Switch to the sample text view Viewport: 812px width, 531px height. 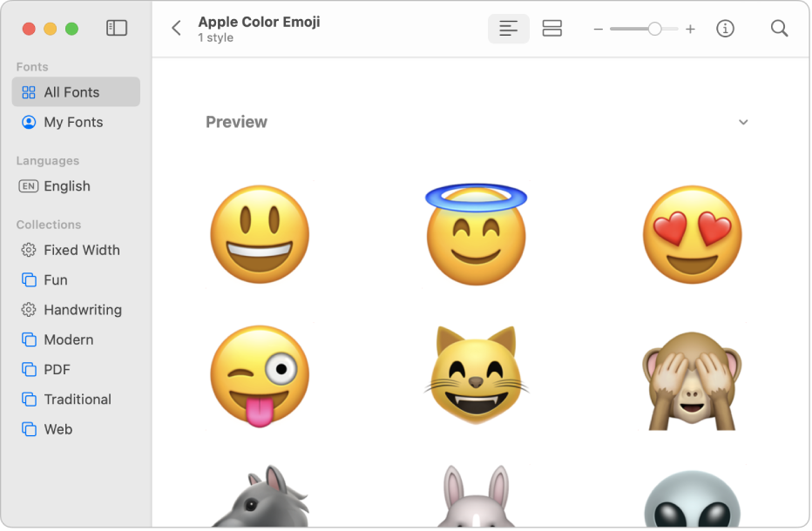tap(508, 29)
